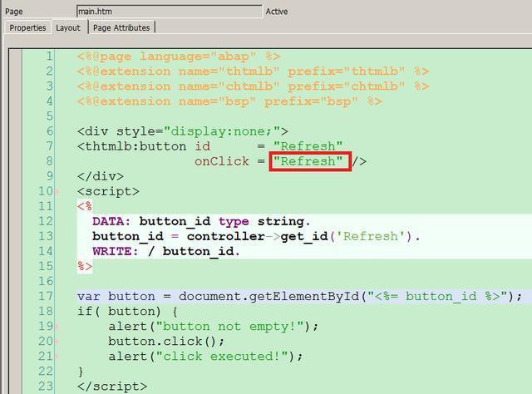This screenshot has height=394, width=532.
Task: Click the closing </div> tag
Action: point(101,176)
